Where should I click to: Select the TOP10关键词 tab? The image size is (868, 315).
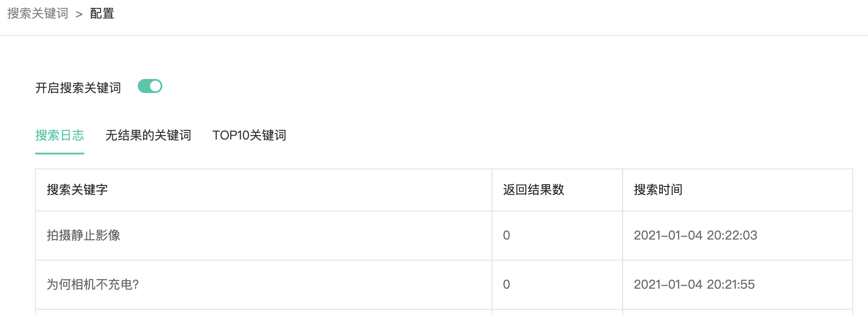[x=249, y=135]
